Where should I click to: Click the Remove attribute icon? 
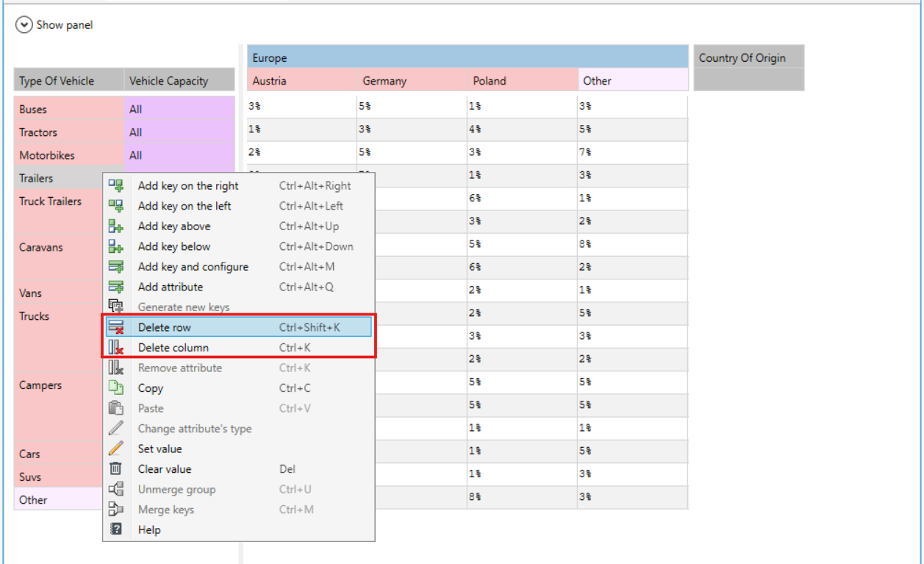click(115, 368)
